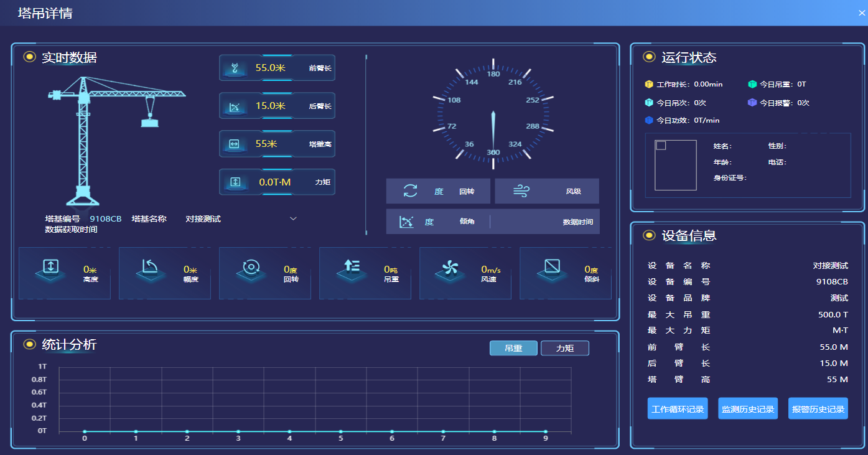Click the 9108CB tower base number

pyautogui.click(x=106, y=218)
